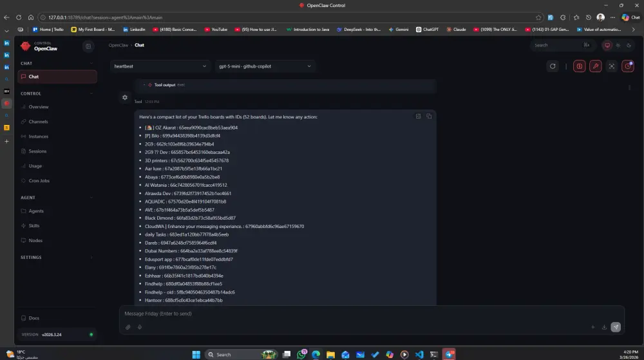Image resolution: width=644 pixels, height=360 pixels.
Task: Refresh the chat with the reload icon
Action: point(553,66)
